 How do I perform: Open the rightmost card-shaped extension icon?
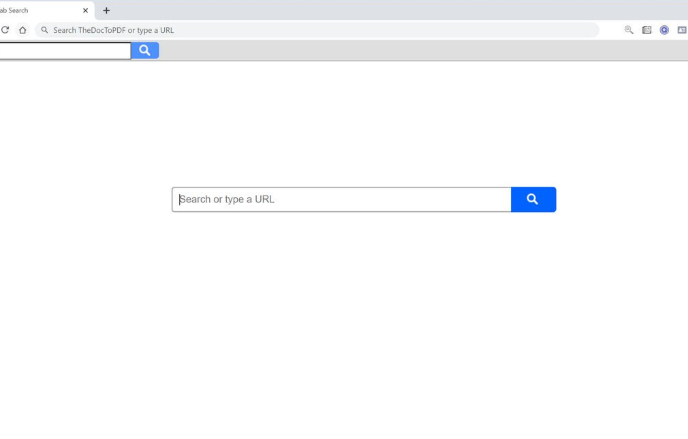click(682, 30)
